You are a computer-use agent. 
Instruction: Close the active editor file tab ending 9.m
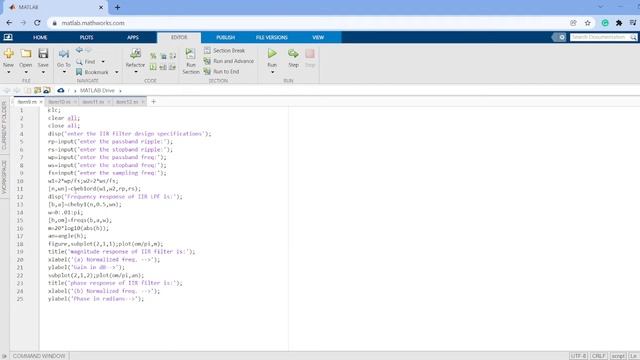tap(41, 102)
